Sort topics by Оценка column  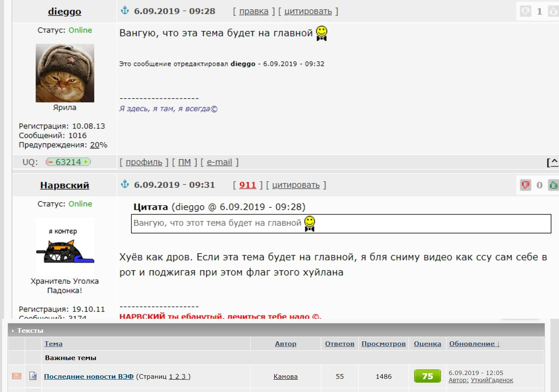coord(427,344)
